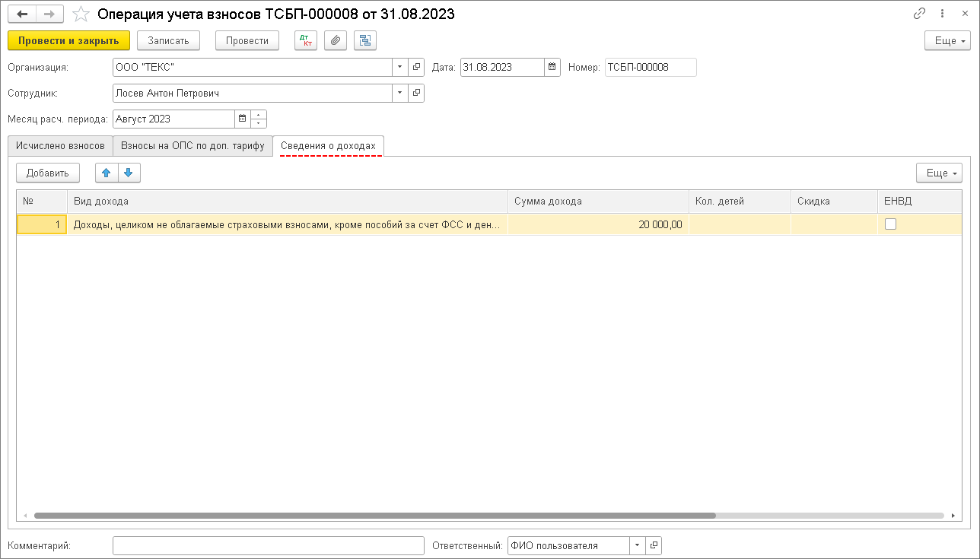
Task: Open document structure report icon
Action: [x=365, y=40]
